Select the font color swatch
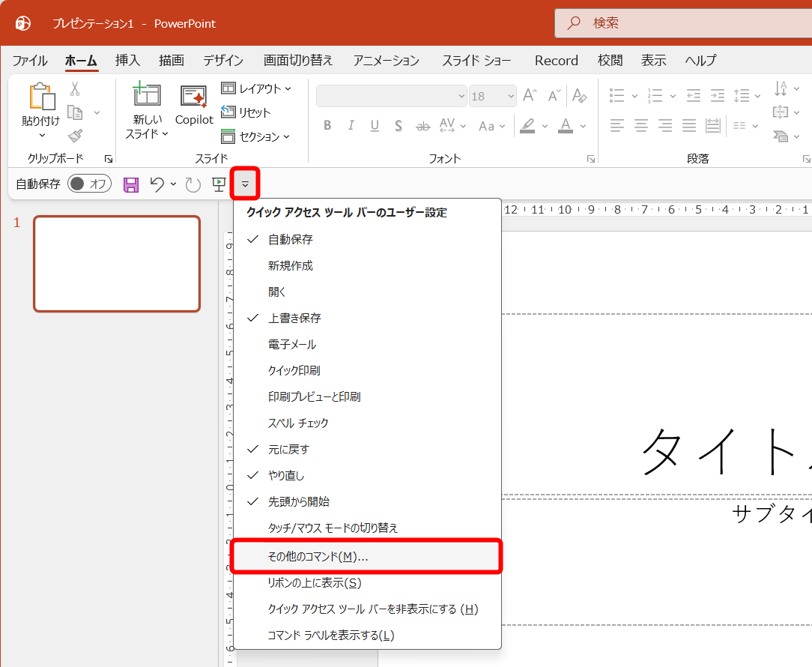 (x=565, y=125)
